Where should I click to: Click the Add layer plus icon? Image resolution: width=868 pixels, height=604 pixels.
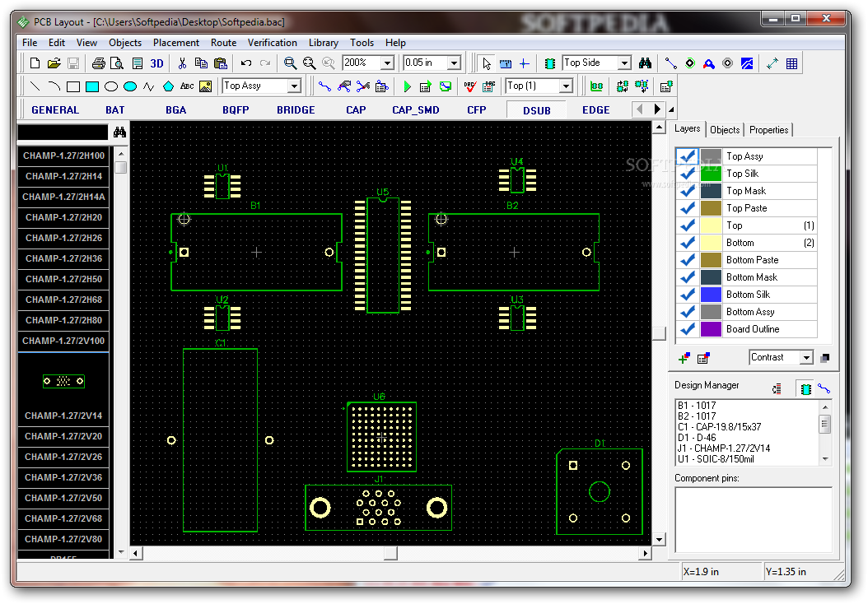[684, 358]
